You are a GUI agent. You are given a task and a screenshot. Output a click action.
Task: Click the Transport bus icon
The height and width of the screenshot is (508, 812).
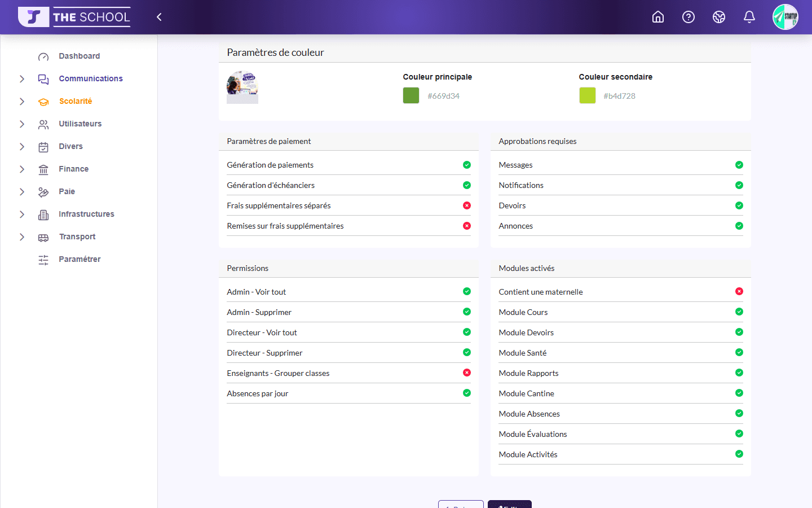tap(43, 237)
